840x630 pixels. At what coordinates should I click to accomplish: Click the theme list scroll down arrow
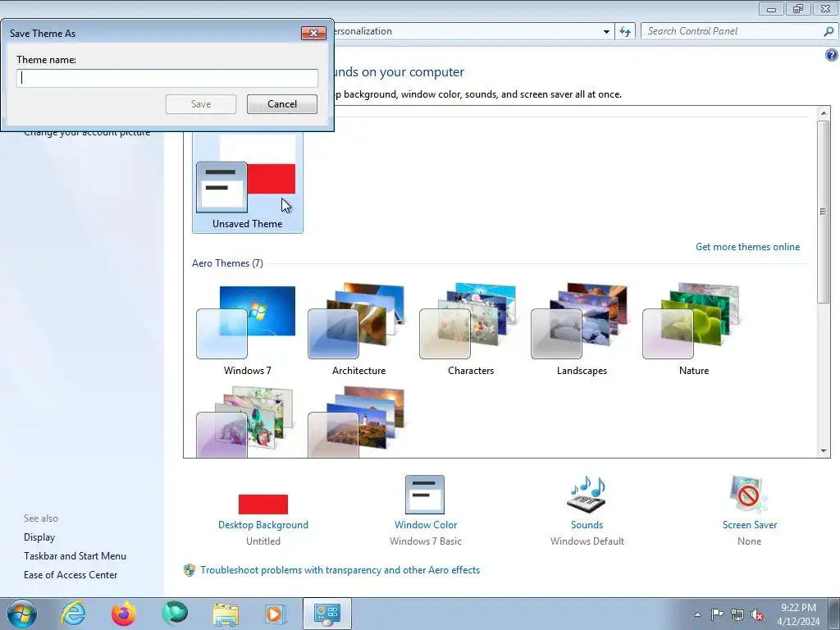pyautogui.click(x=824, y=451)
